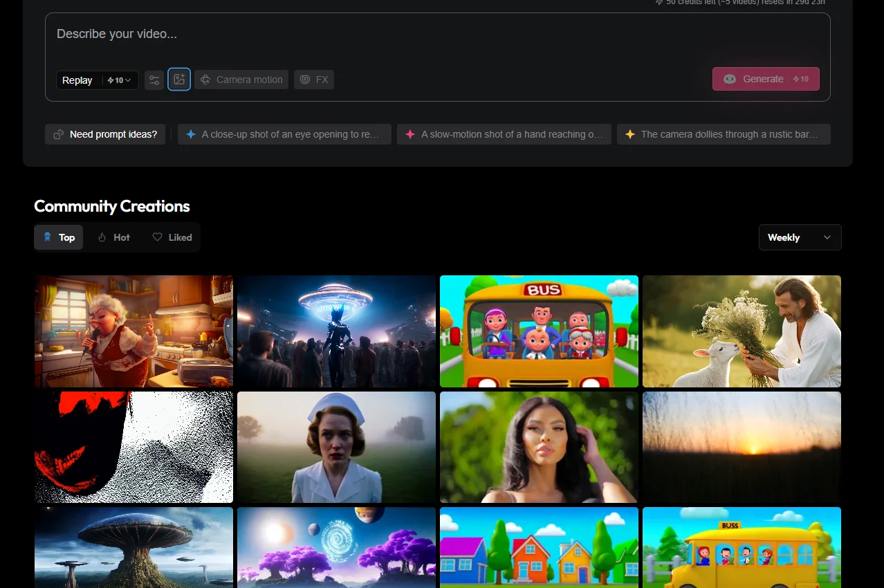Open the sunset over field thumbnail
884x588 pixels.
pos(742,447)
